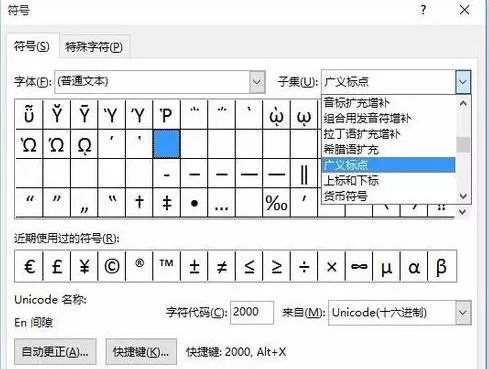This screenshot has height=369, width=489.
Task: Click the subset list scroll-up arrow
Action: pos(463,104)
